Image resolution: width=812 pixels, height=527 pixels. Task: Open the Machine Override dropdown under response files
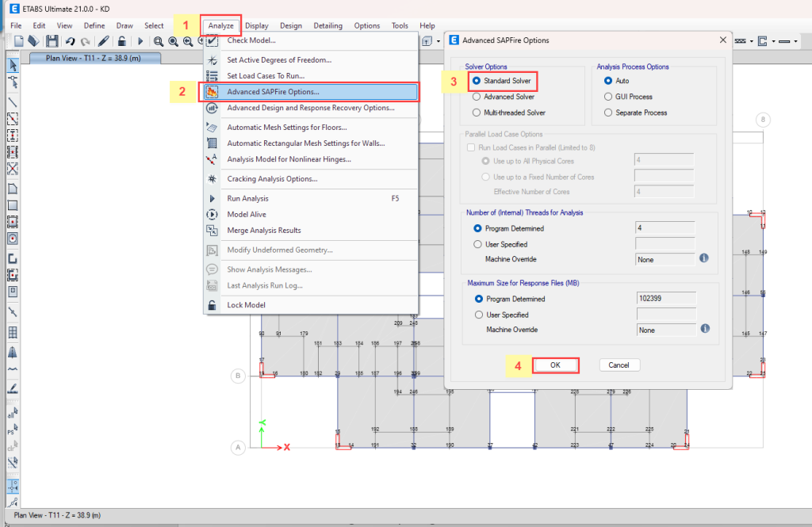coord(665,330)
